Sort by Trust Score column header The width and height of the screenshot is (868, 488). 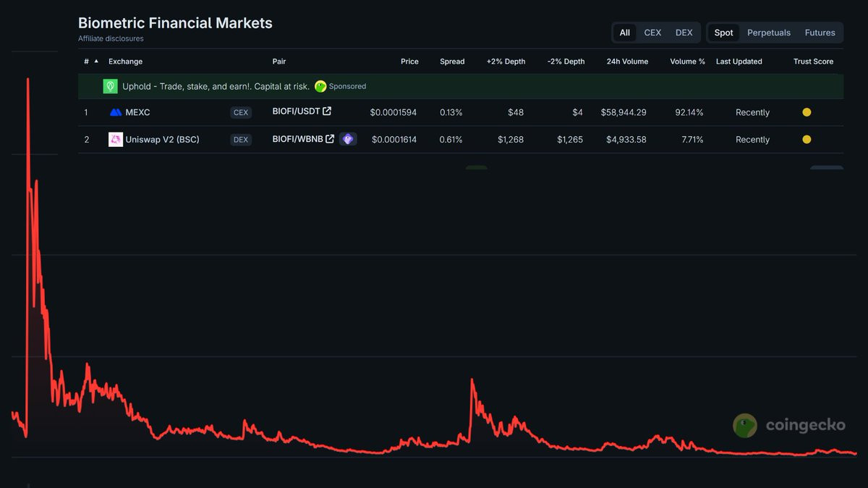(x=813, y=62)
